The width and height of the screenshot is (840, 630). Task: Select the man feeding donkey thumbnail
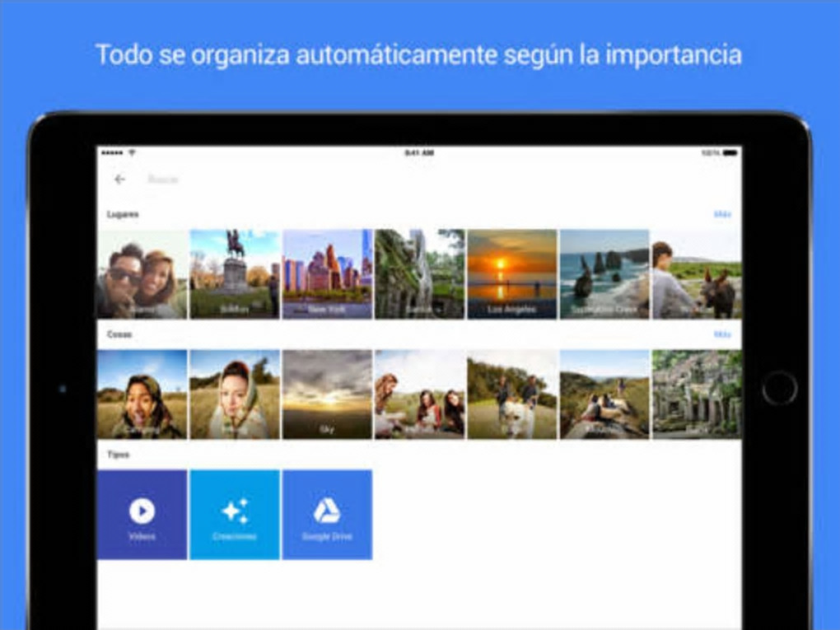tap(697, 274)
